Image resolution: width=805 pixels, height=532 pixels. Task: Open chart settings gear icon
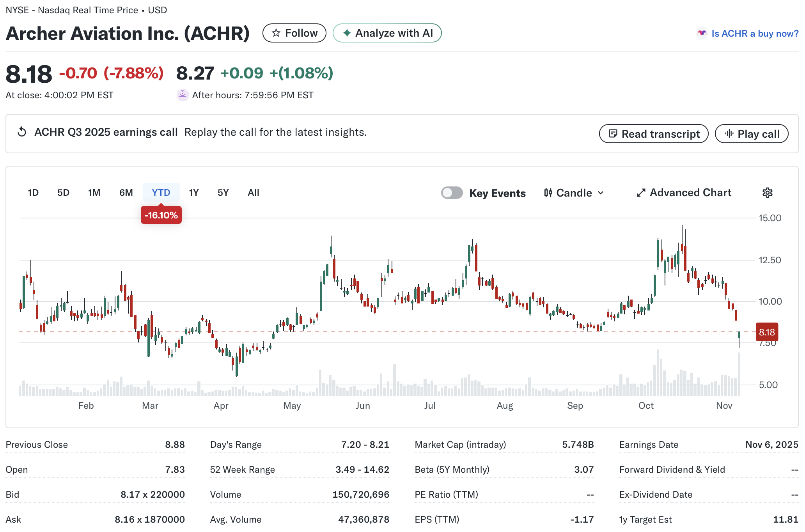[x=767, y=193]
